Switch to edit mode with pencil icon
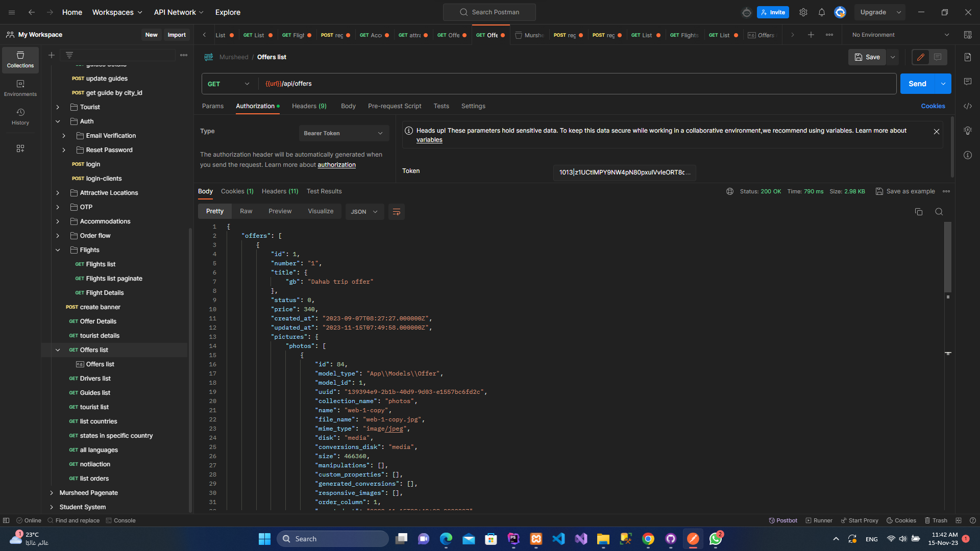The height and width of the screenshot is (551, 980). [921, 57]
